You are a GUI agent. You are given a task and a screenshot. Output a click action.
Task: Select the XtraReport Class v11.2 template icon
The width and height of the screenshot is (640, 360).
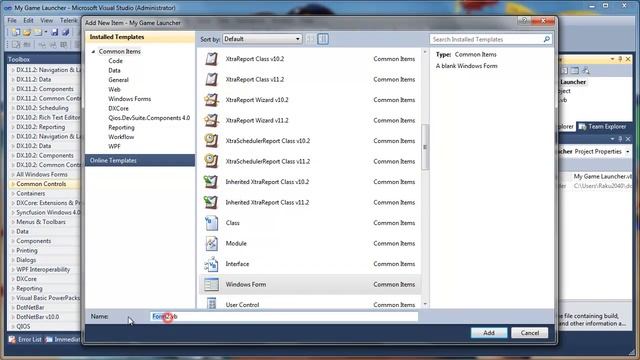(211, 79)
